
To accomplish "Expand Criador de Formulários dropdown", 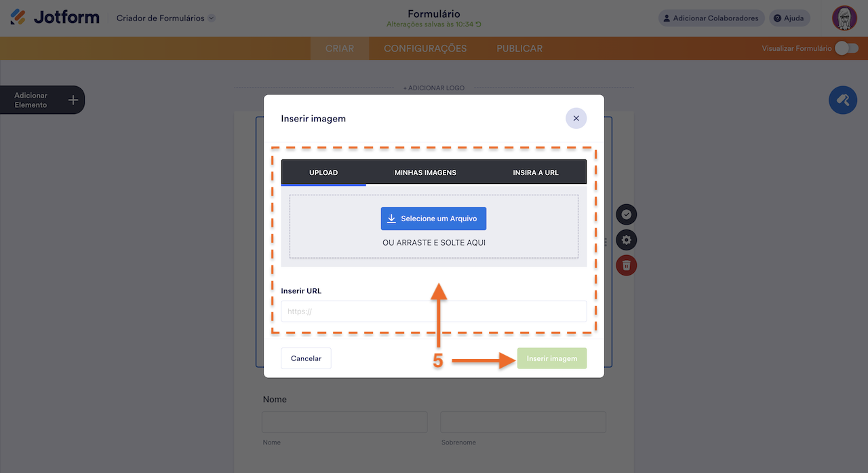I will pos(211,18).
